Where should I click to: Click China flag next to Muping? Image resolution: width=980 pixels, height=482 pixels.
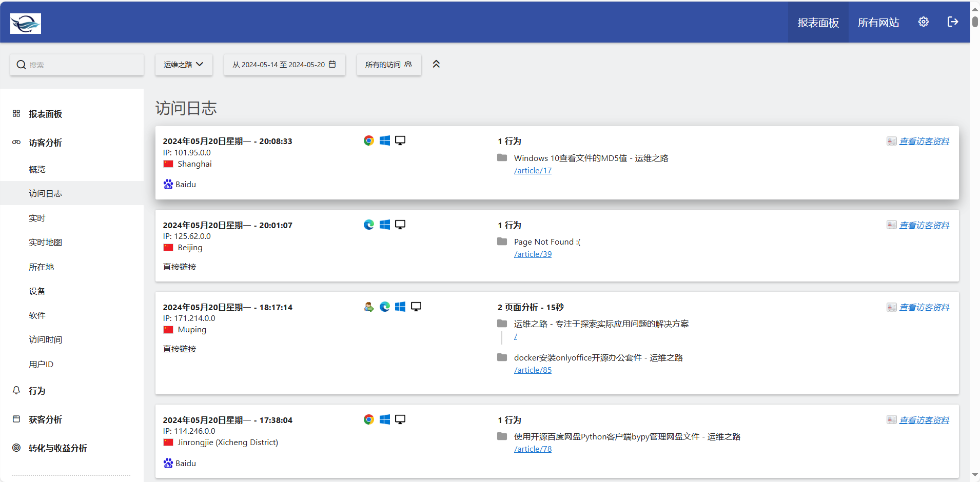tap(168, 330)
